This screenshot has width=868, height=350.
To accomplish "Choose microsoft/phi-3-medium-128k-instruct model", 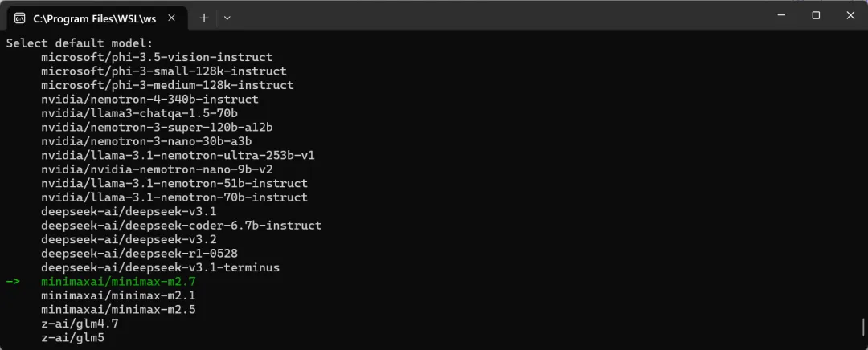I will point(167,85).
